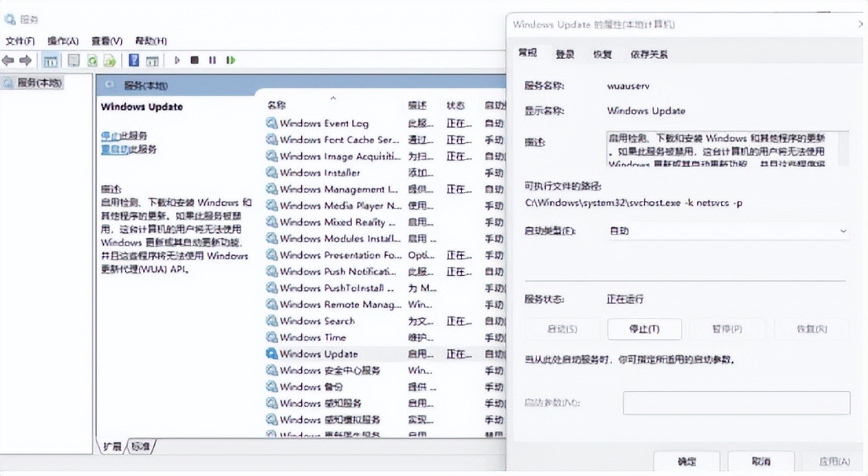Click the gear icon beside Windows Modules Installer
This screenshot has height=476, width=868.
(x=272, y=239)
